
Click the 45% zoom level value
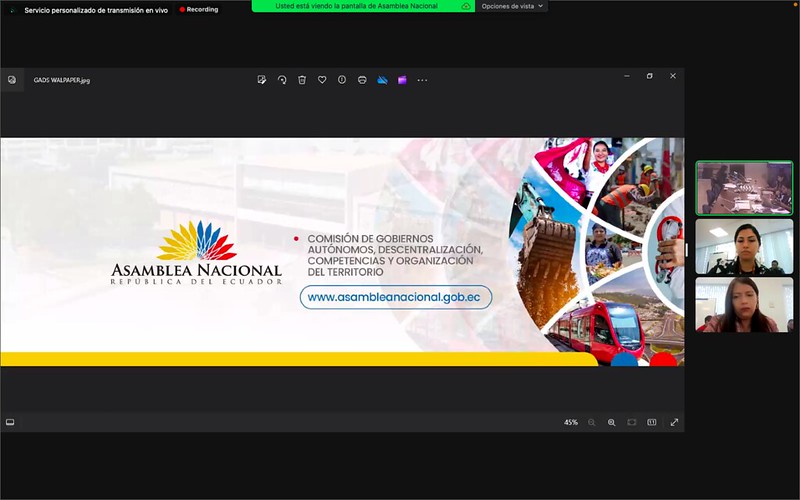pos(570,422)
